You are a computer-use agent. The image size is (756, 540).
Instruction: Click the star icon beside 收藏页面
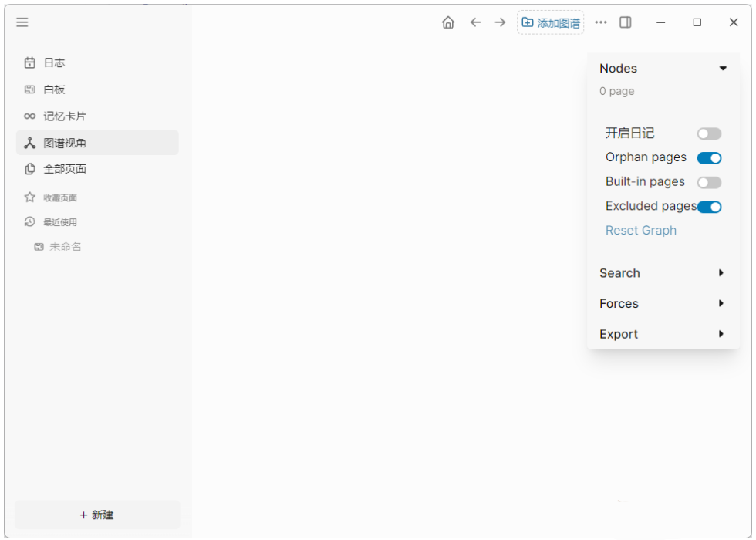tap(30, 197)
